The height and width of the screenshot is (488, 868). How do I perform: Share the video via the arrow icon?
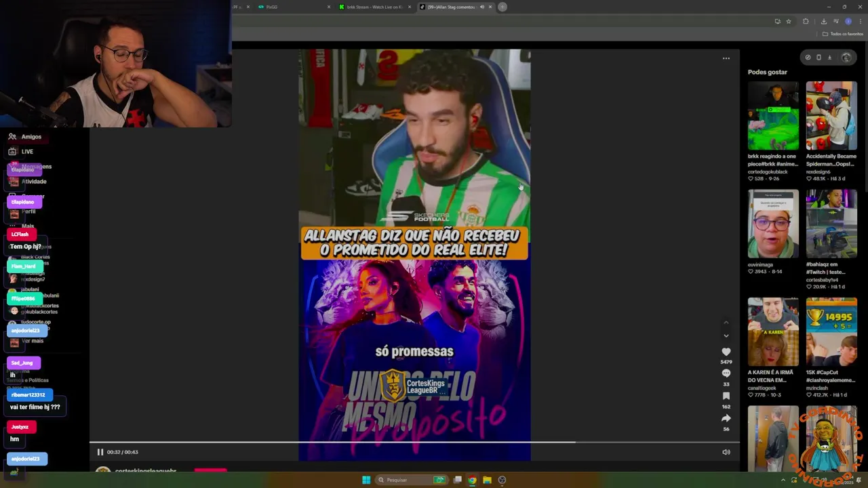click(x=726, y=418)
